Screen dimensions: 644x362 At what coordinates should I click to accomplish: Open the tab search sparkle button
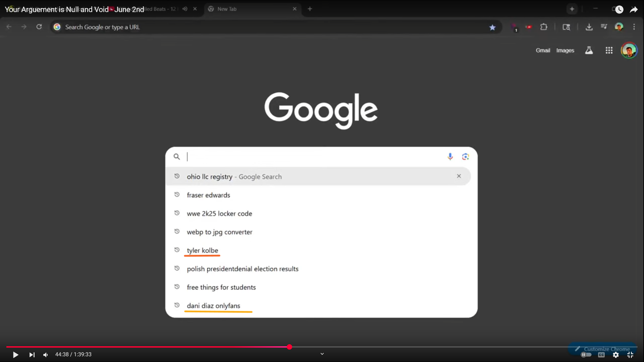572,9
